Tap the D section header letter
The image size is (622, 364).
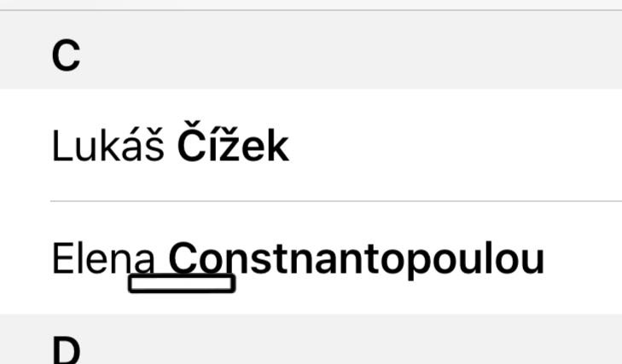click(66, 350)
